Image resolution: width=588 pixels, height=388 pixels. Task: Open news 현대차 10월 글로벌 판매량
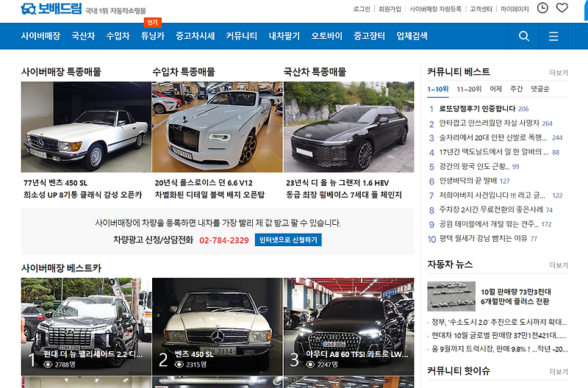[499, 336]
